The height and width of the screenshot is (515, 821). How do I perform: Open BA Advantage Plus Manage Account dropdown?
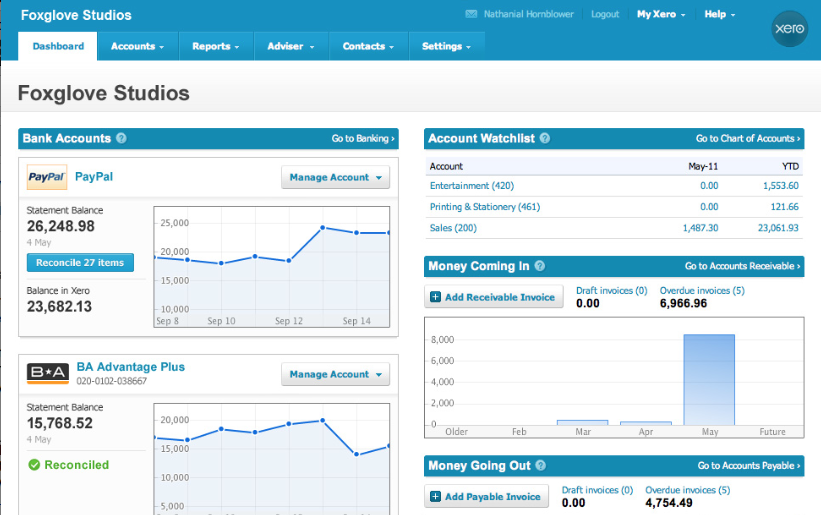336,375
